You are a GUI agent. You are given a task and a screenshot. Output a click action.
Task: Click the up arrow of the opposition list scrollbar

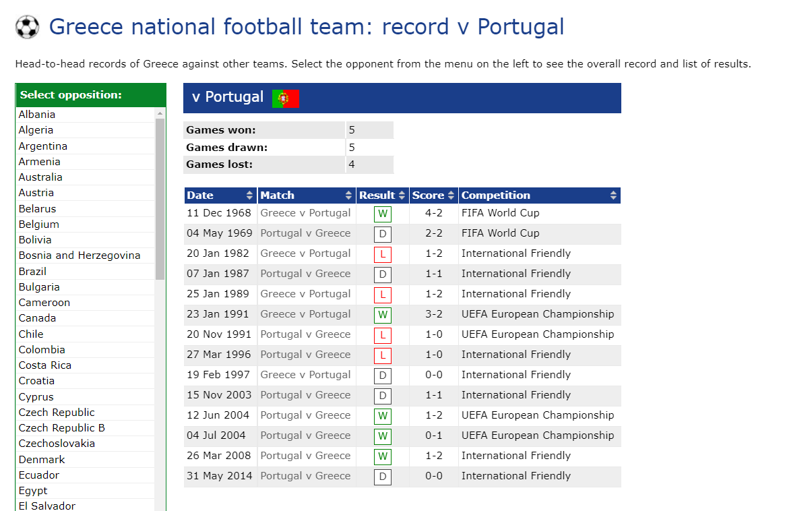click(160, 113)
